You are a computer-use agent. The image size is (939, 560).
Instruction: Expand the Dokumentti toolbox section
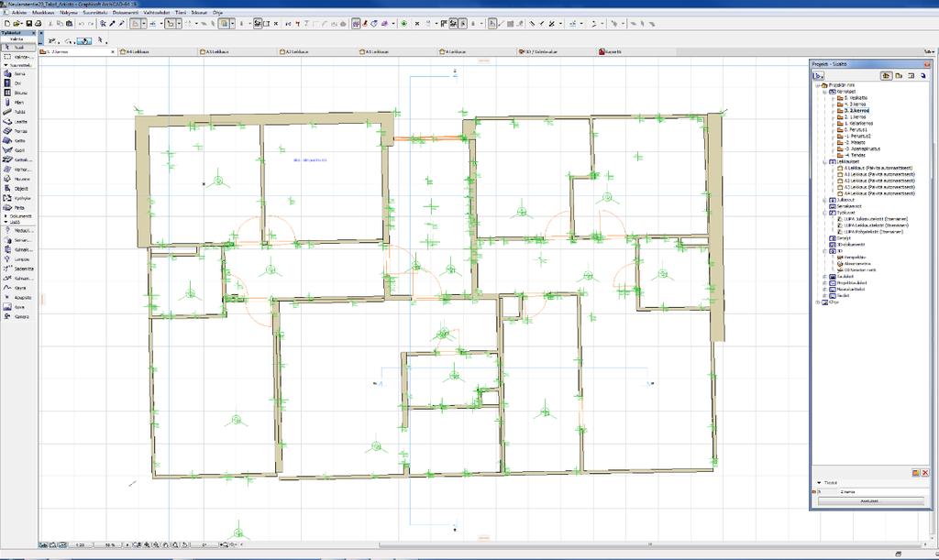tap(6, 216)
